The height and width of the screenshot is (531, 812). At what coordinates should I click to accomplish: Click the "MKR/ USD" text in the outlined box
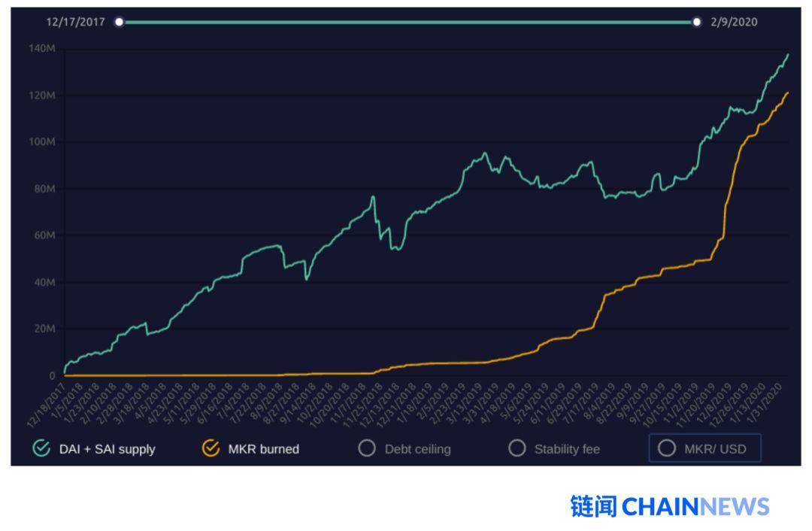(714, 449)
